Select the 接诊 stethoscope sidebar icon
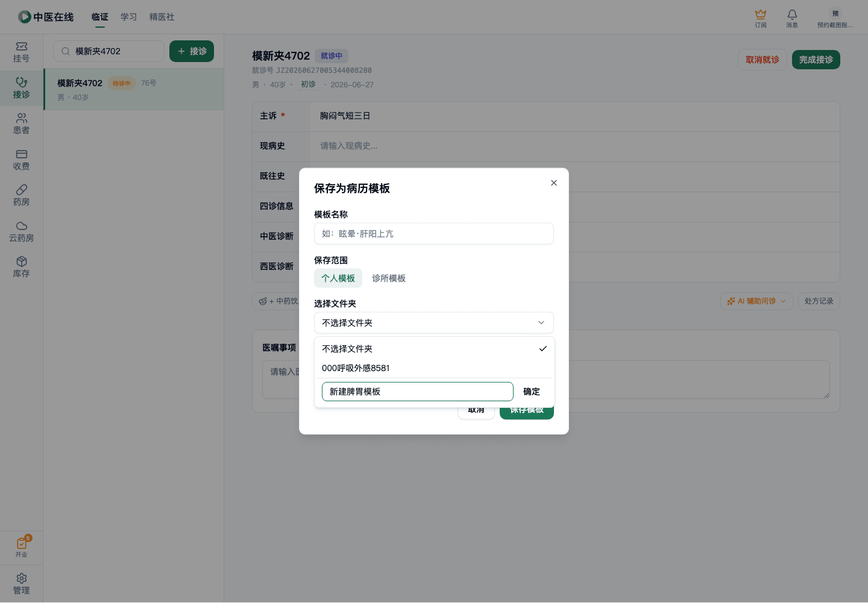This screenshot has height=603, width=868. pyautogui.click(x=22, y=82)
